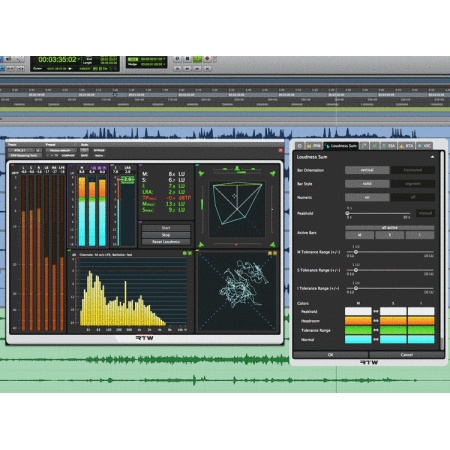Click bottom-left green arrow in surround analyzer
Image resolution: width=450 pixels, height=450 pixels.
click(x=201, y=245)
